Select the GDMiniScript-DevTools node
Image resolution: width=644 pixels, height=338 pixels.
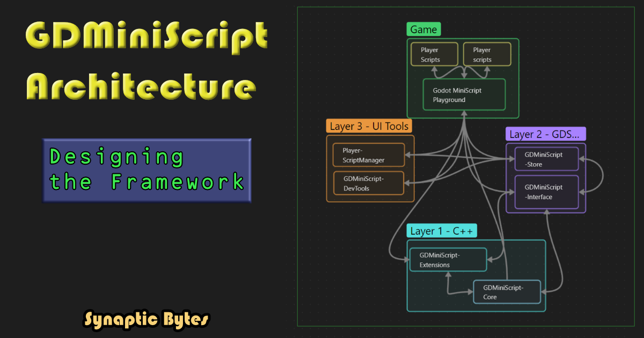coord(369,183)
